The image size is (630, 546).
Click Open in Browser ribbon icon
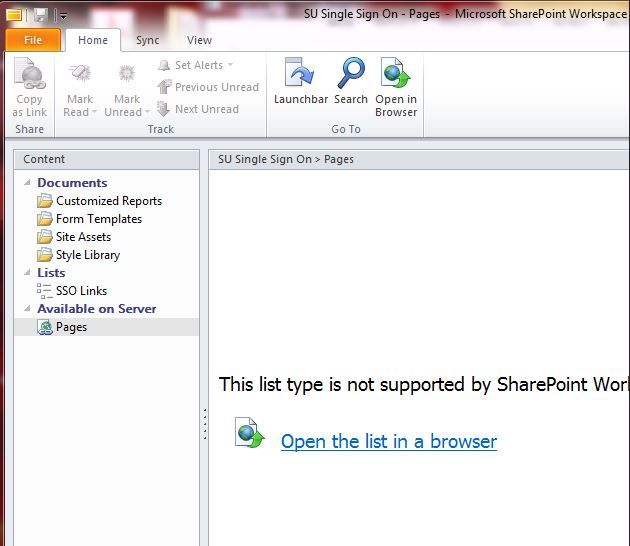(396, 73)
